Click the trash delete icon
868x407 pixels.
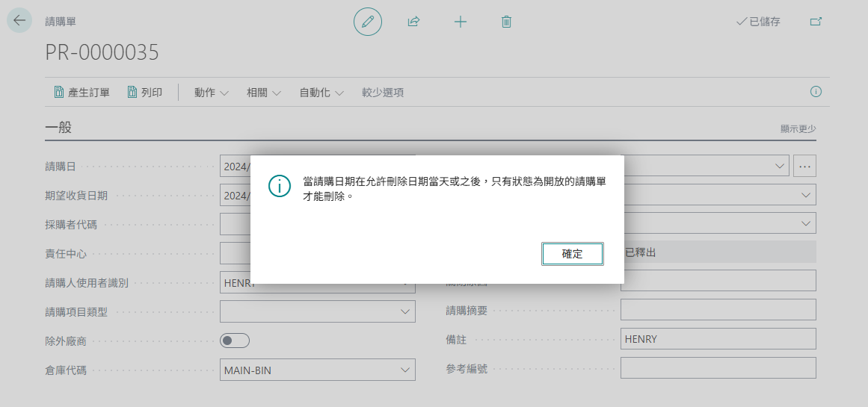[506, 22]
